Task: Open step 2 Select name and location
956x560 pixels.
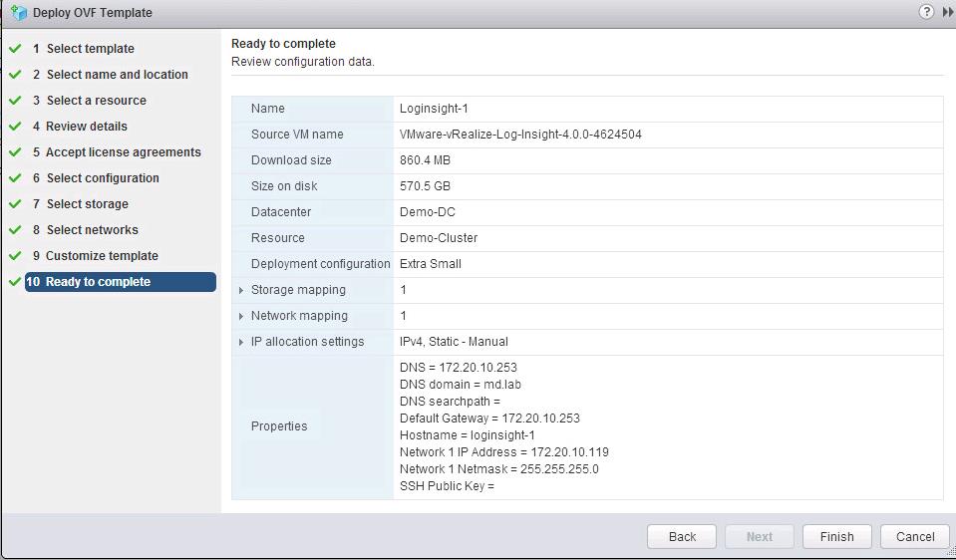Action: coord(117,75)
